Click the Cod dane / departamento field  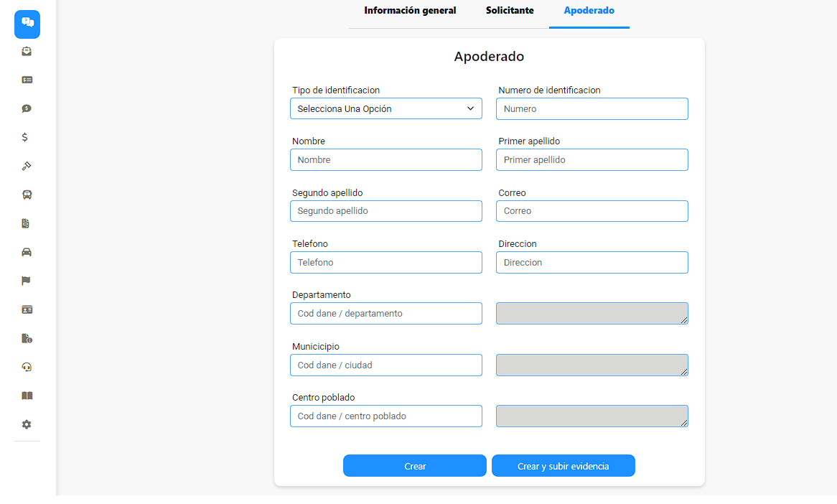[386, 314]
